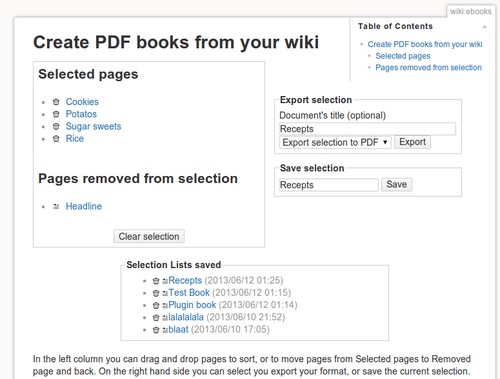The image size is (500, 379).
Task: Load saved list lalalalala via load icon
Action: [x=165, y=318]
